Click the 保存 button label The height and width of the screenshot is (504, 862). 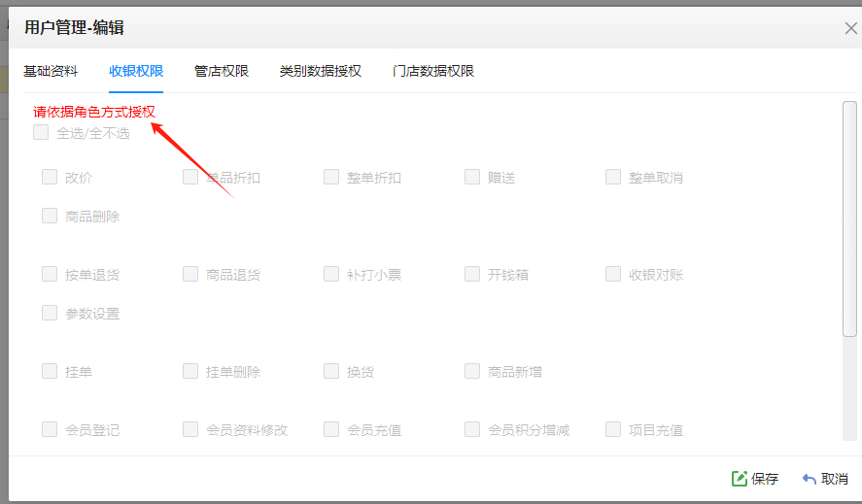[765, 479]
